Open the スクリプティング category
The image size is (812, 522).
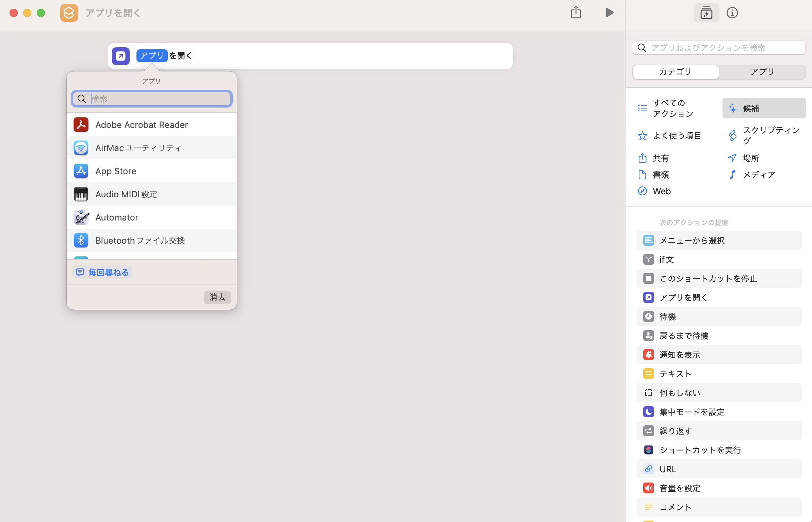tap(764, 135)
